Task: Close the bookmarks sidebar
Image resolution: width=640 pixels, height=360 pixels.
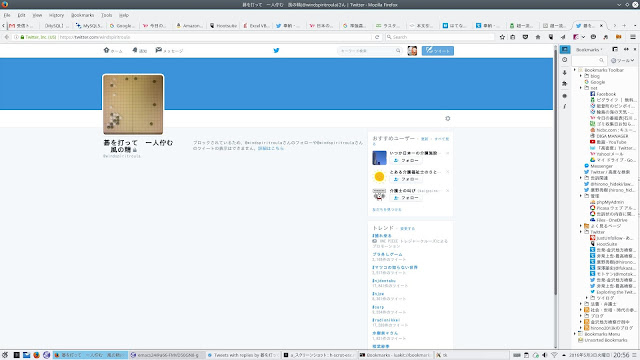Action: [635, 49]
